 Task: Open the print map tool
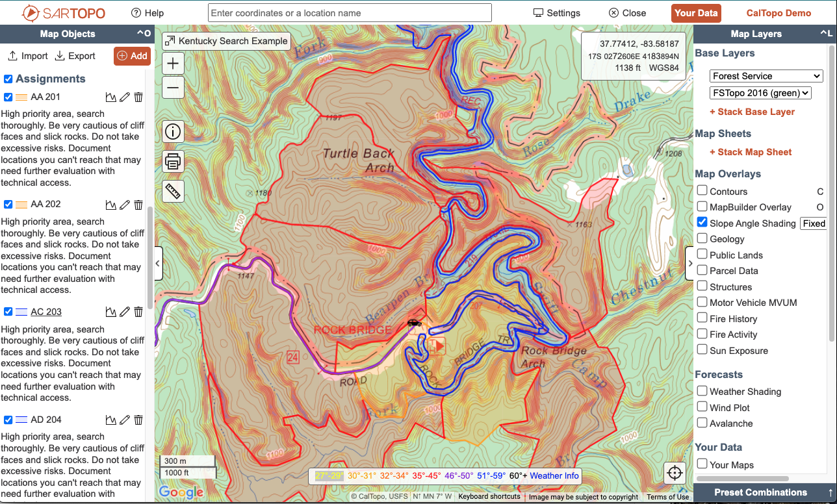(173, 161)
